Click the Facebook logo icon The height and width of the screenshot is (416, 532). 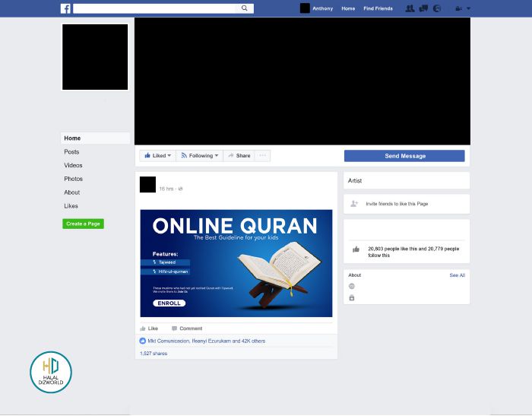(65, 8)
